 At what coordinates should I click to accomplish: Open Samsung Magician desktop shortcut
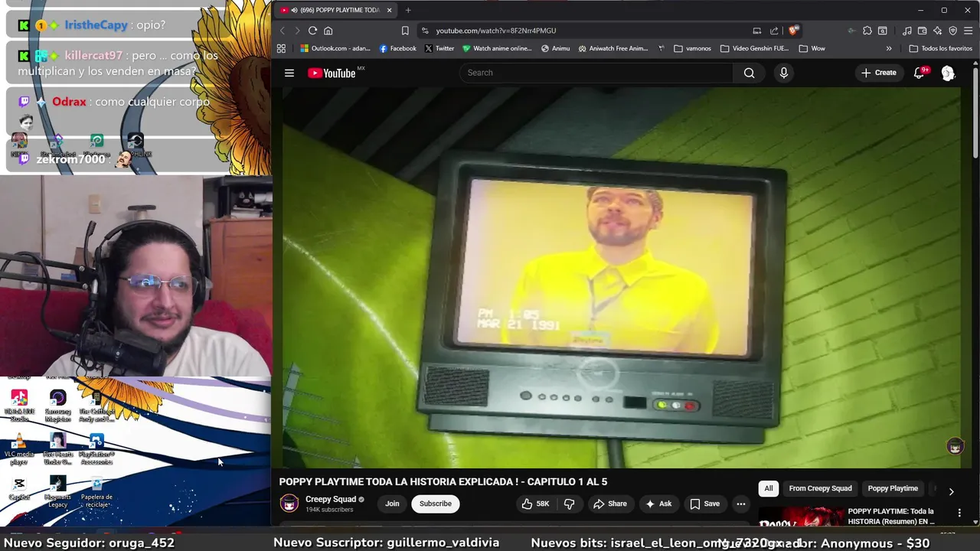57,406
